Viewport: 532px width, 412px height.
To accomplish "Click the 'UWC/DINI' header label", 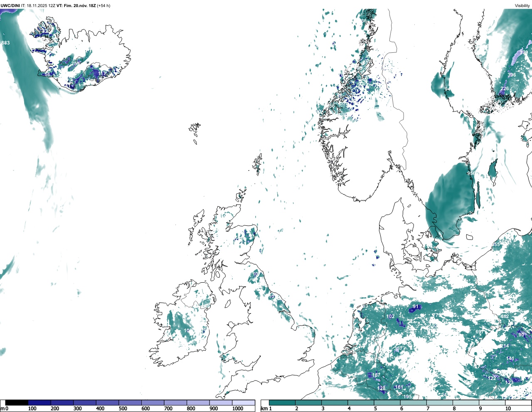I will (x=10, y=6).
